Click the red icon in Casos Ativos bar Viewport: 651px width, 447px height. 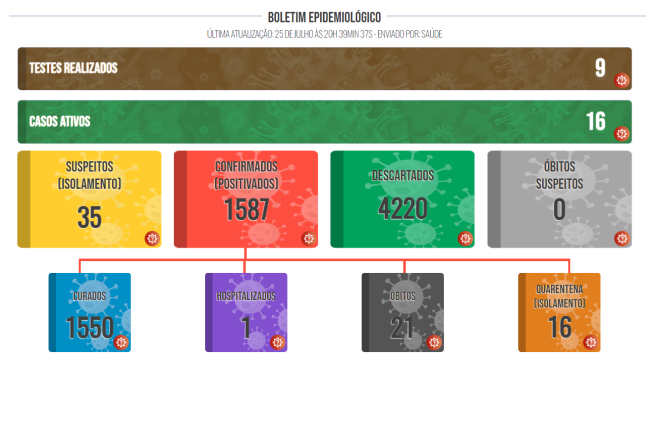[621, 133]
